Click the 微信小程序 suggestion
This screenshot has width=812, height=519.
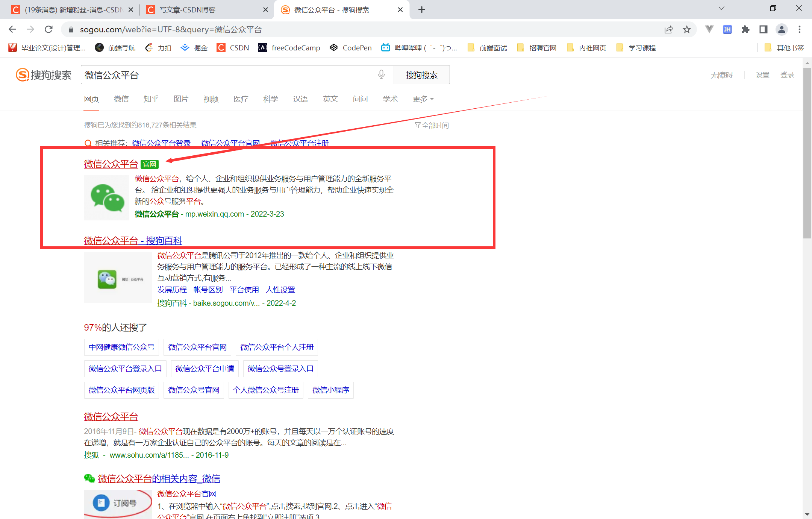point(330,390)
